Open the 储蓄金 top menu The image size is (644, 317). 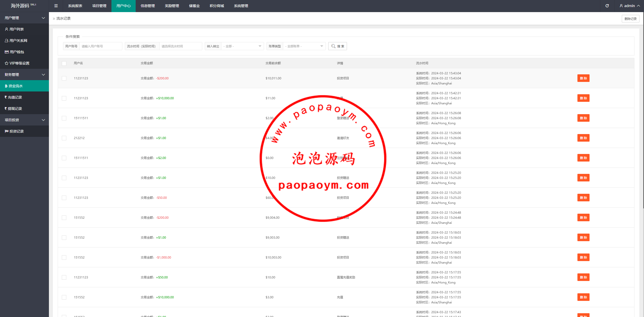coord(194,6)
